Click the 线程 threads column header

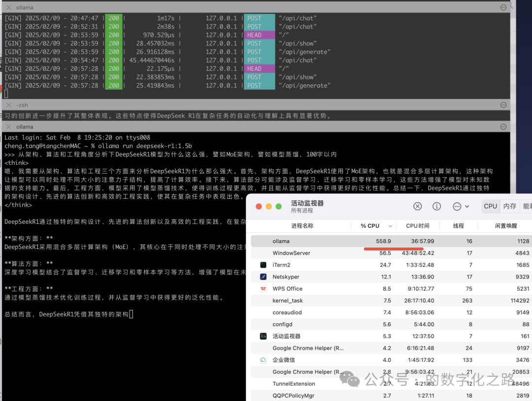click(x=459, y=226)
